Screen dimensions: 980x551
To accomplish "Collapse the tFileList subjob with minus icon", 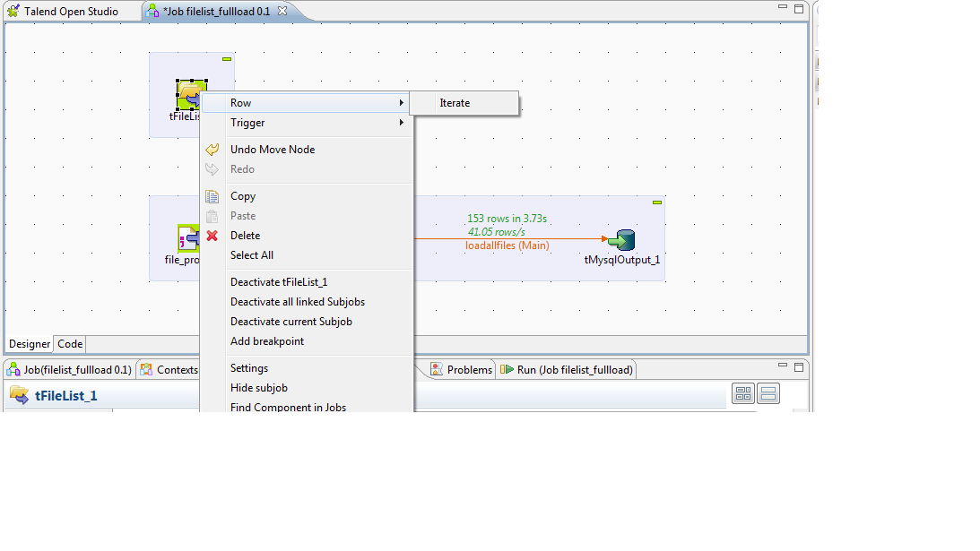I will coord(227,59).
